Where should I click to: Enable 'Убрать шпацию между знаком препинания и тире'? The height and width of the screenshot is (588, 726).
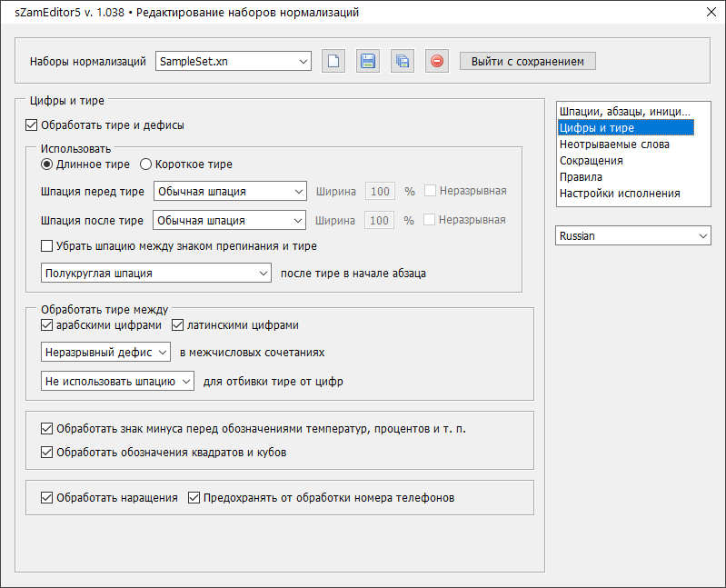coord(47,245)
